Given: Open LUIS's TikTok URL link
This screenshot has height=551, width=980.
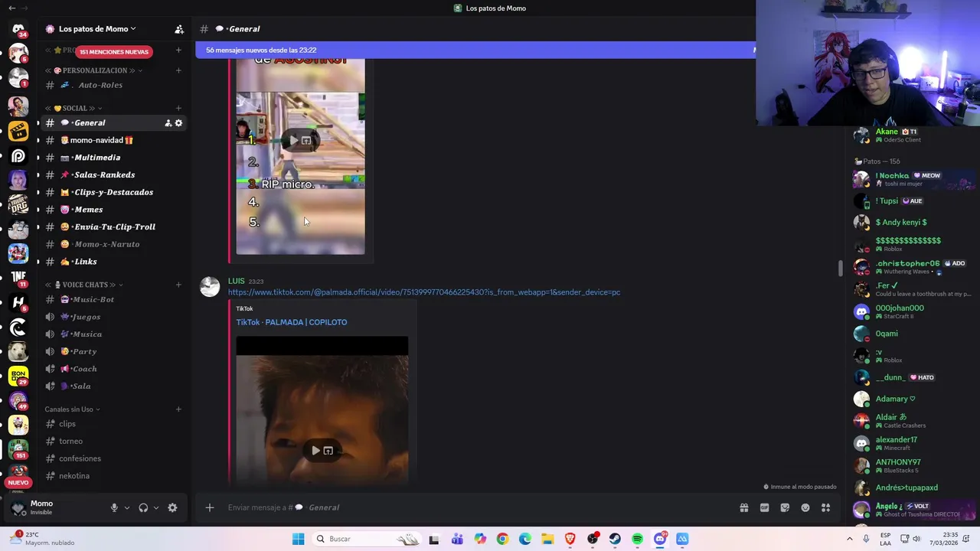Looking at the screenshot, I should click(424, 292).
